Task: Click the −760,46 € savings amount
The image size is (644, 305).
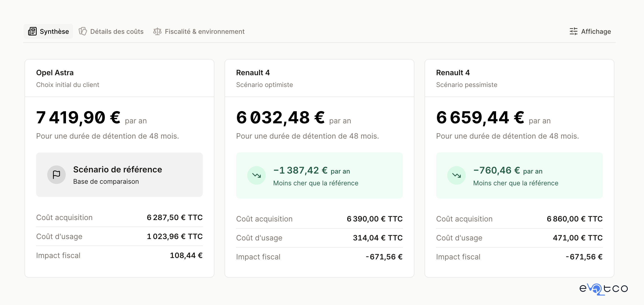Action: point(497,170)
